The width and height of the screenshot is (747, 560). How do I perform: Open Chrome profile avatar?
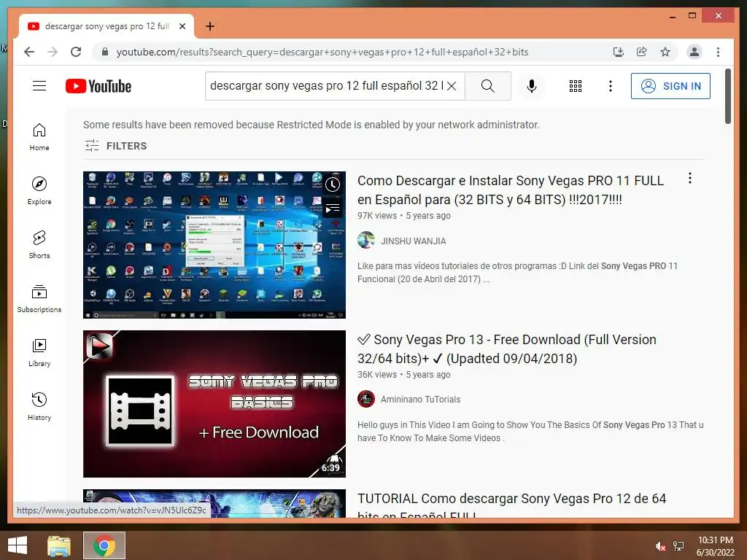click(694, 52)
